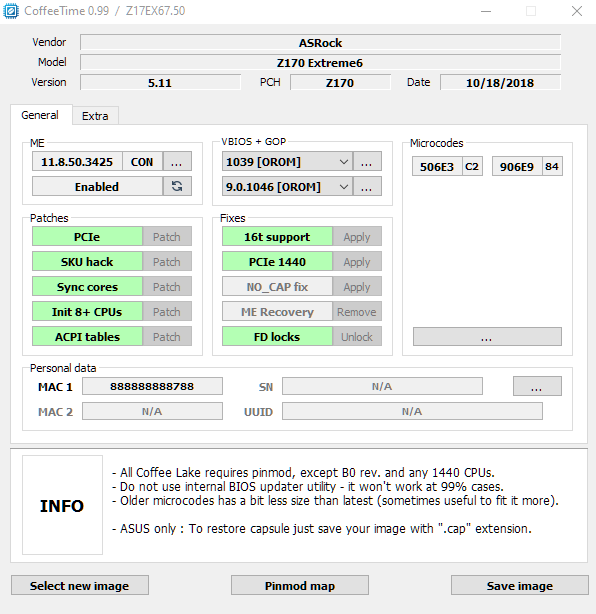596x614 pixels.
Task: Click Apply next to 16t support
Action: pos(357,237)
